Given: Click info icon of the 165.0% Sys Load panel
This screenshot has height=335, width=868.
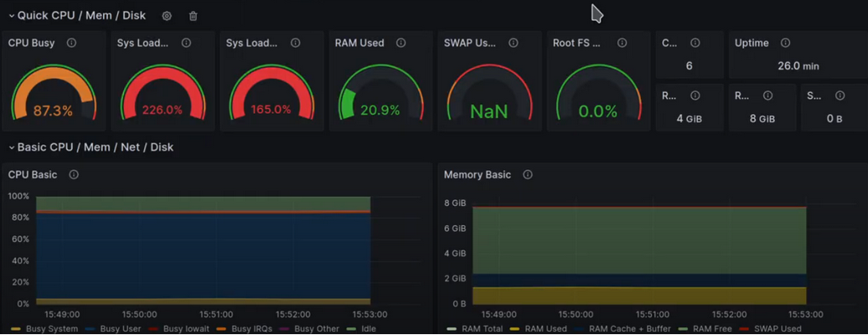Looking at the screenshot, I should [296, 43].
